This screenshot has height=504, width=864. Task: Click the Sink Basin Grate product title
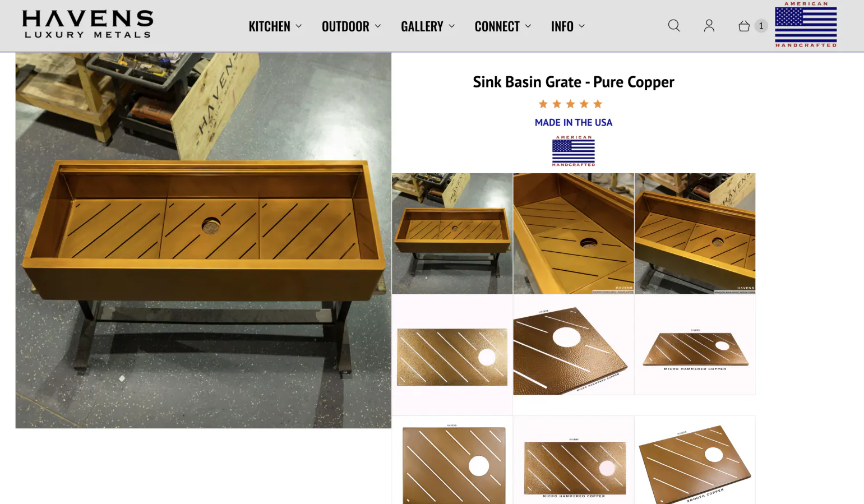[x=573, y=82]
